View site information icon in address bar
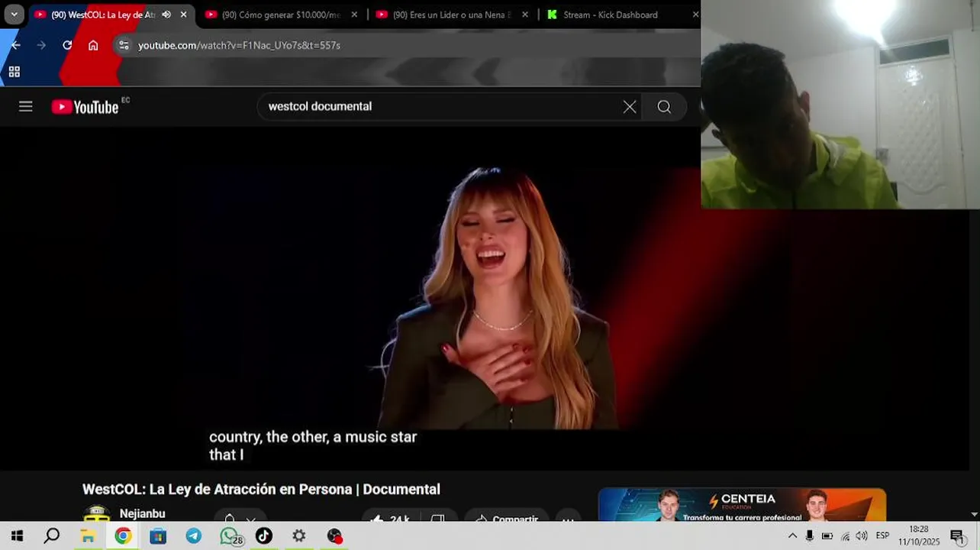The image size is (980, 550). pos(124,45)
